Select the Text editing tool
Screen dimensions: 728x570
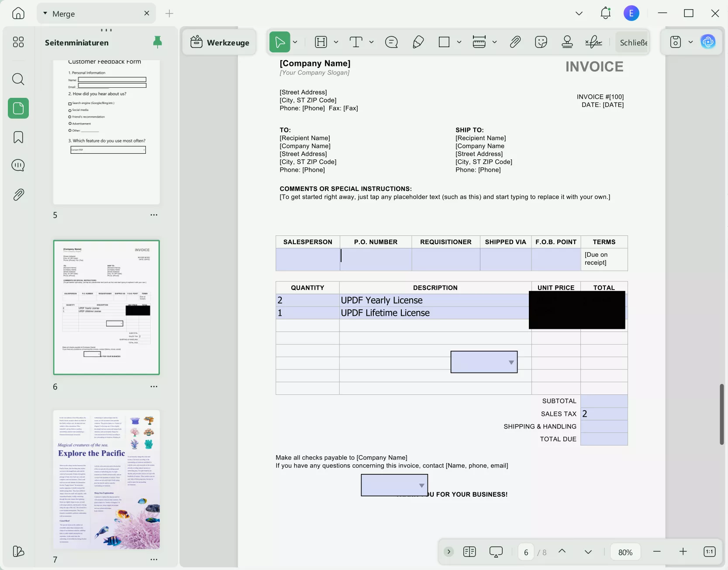click(x=357, y=42)
